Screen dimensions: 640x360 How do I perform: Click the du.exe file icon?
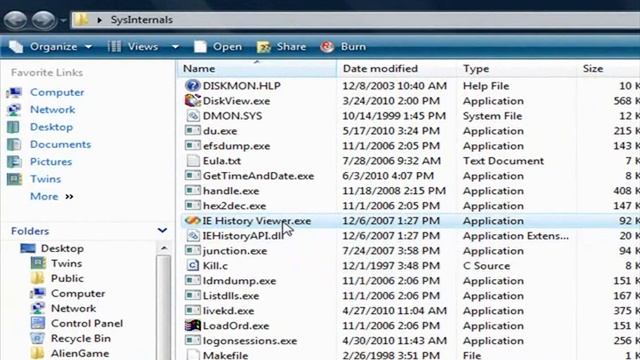[192, 131]
